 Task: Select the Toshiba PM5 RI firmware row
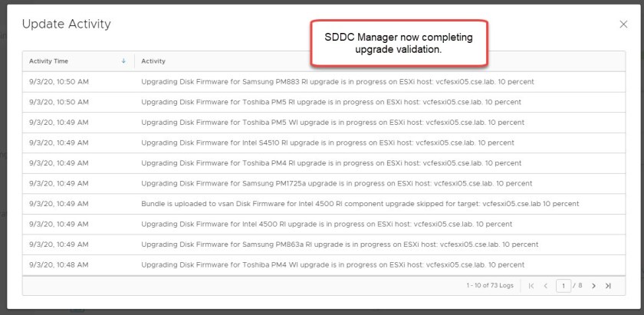[331, 101]
